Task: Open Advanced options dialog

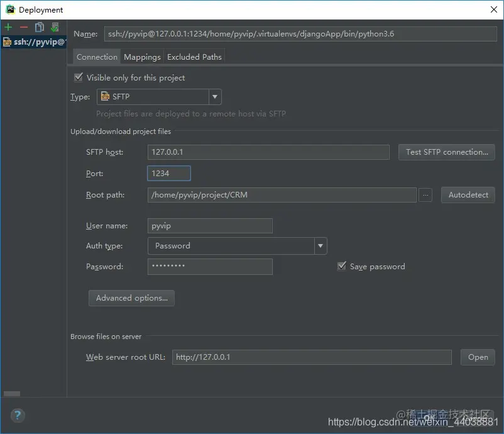Action: click(x=132, y=298)
